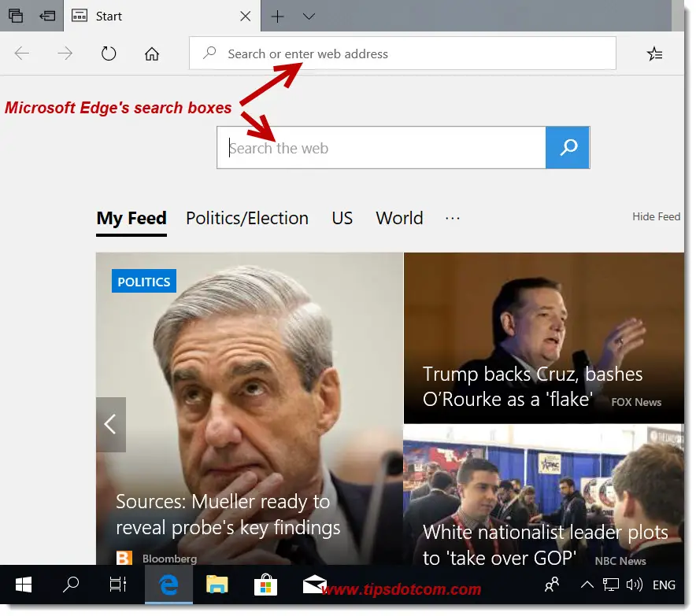The height and width of the screenshot is (616, 696).
Task: Open the taskbar search icon
Action: tap(71, 585)
